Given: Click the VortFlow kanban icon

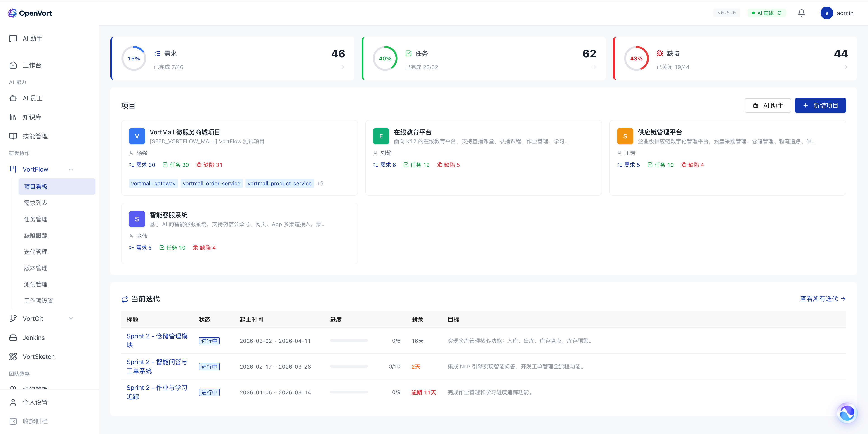Looking at the screenshot, I should point(13,169).
